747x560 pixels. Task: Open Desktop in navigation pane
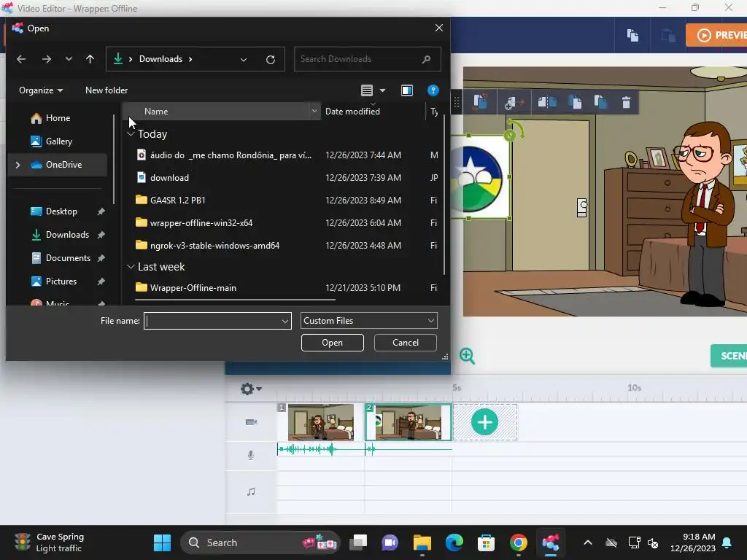[61, 211]
